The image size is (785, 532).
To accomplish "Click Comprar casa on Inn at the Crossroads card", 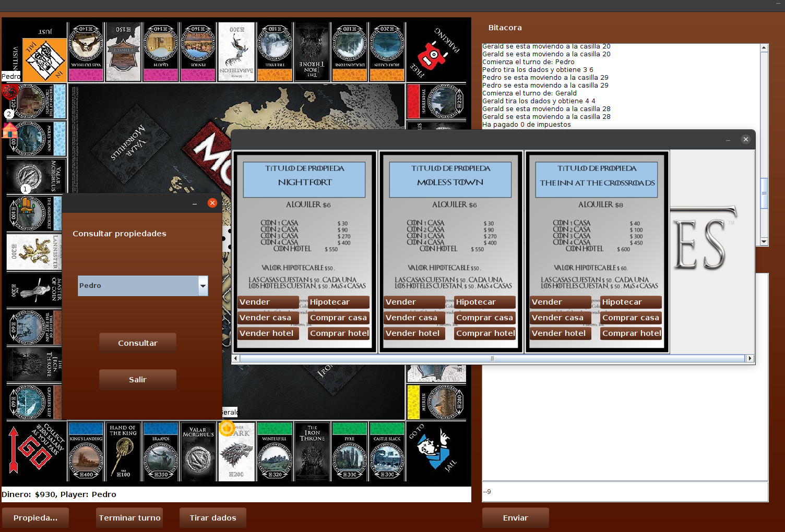I will 631,318.
